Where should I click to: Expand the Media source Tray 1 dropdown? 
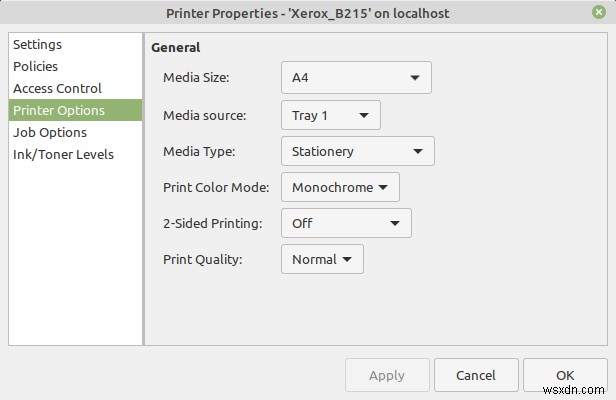330,115
